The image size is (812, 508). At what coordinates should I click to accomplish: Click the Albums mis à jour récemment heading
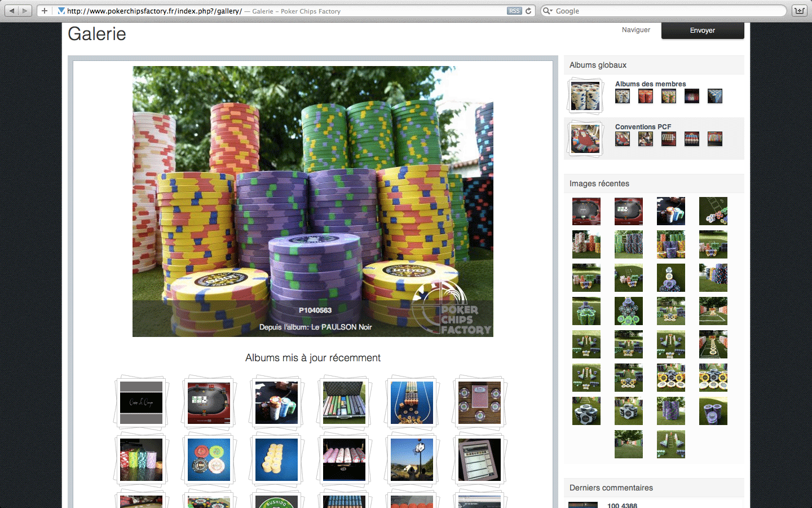[x=313, y=358]
